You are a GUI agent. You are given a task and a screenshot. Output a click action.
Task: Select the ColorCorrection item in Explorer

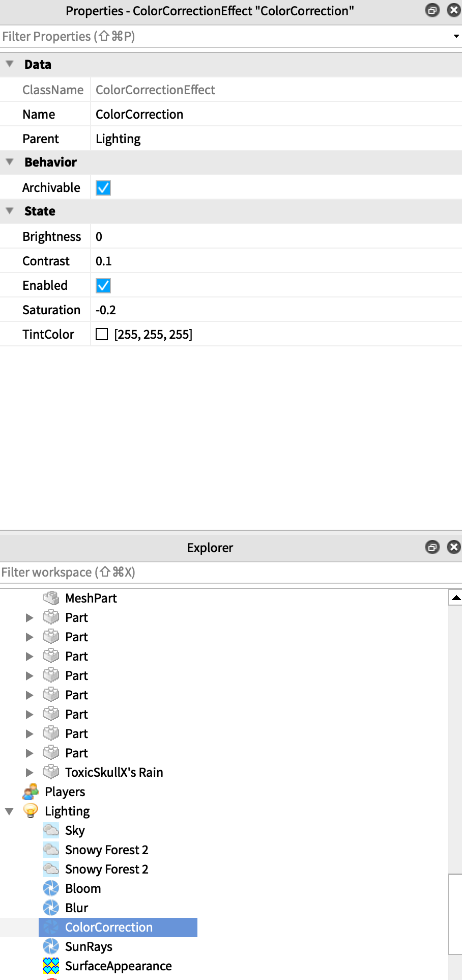[109, 927]
